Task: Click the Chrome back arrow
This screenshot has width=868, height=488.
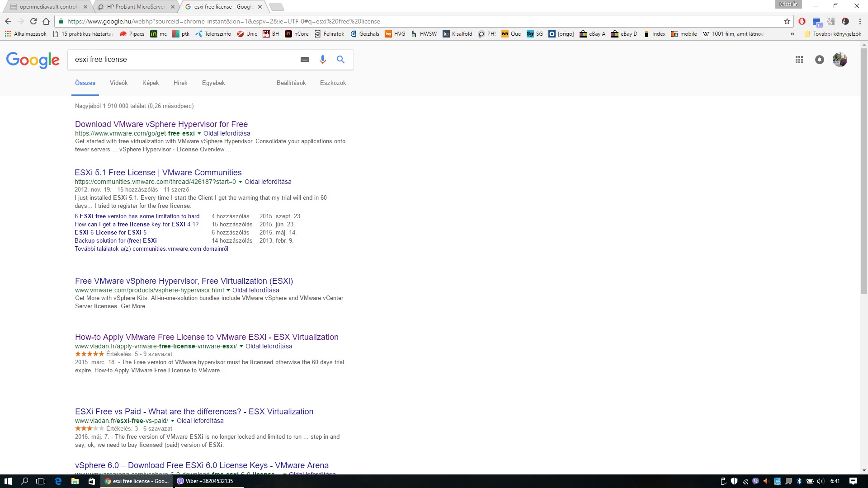Action: [x=8, y=21]
